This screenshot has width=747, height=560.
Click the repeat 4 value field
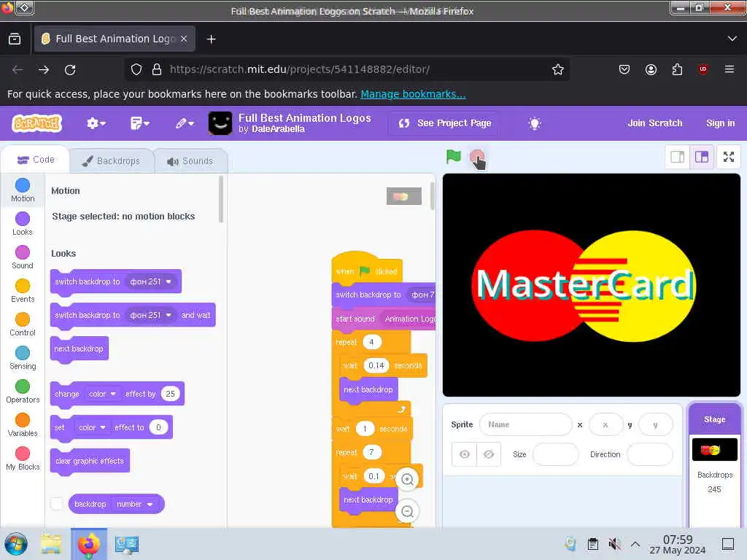371,342
